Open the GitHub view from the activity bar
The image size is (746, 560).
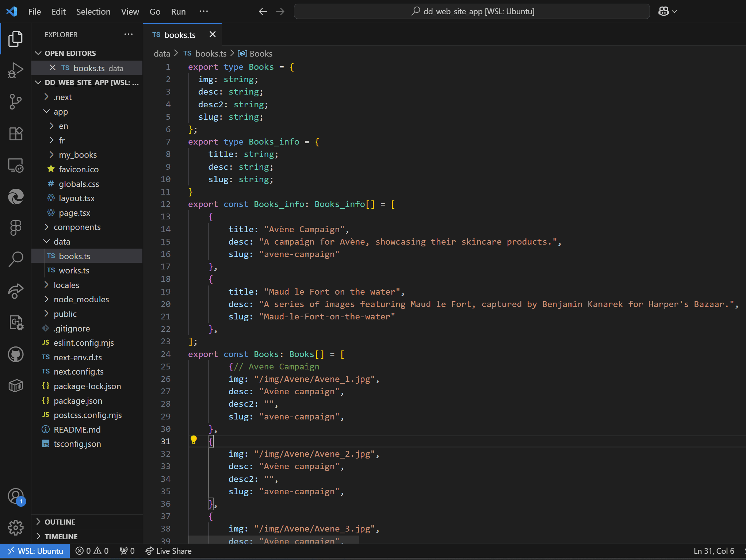pyautogui.click(x=15, y=354)
